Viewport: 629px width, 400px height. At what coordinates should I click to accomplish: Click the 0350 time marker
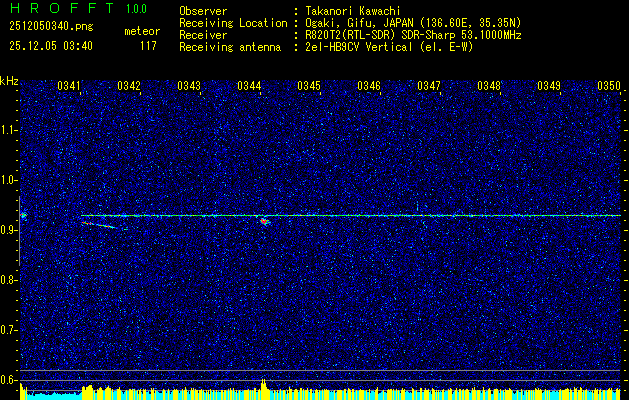click(609, 86)
